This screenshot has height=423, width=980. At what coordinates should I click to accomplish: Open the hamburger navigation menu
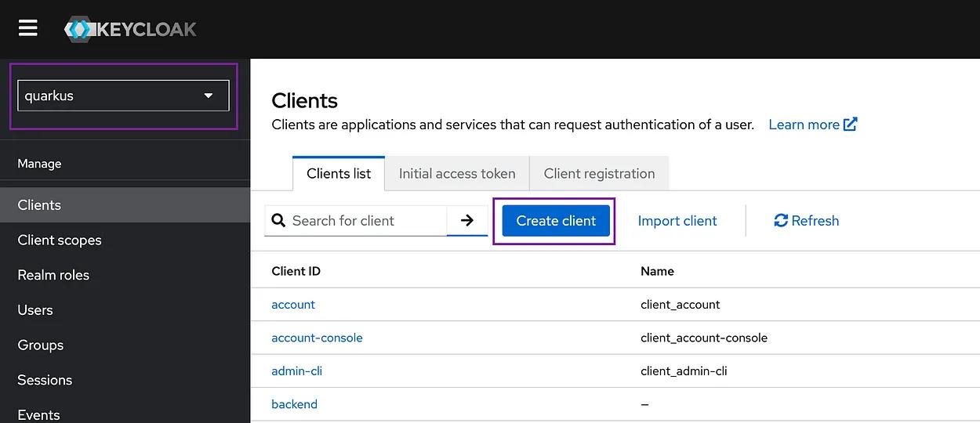coord(28,28)
